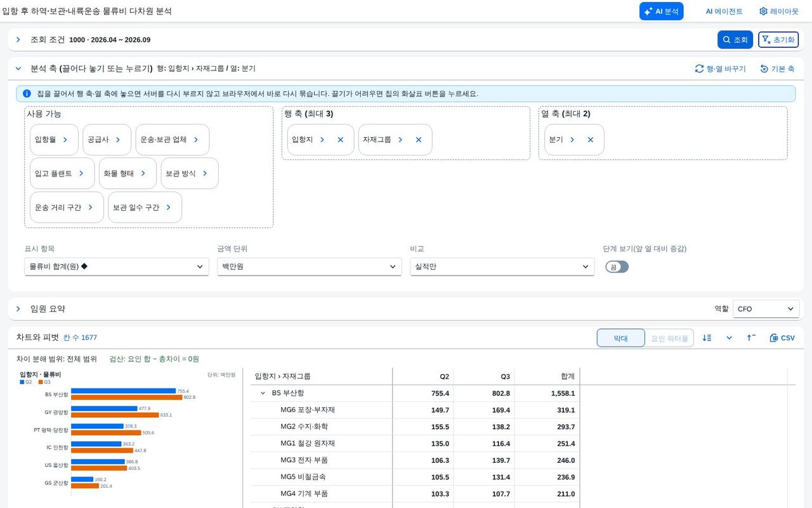Click the arrow on 보관 방식 chip

pyautogui.click(x=205, y=173)
